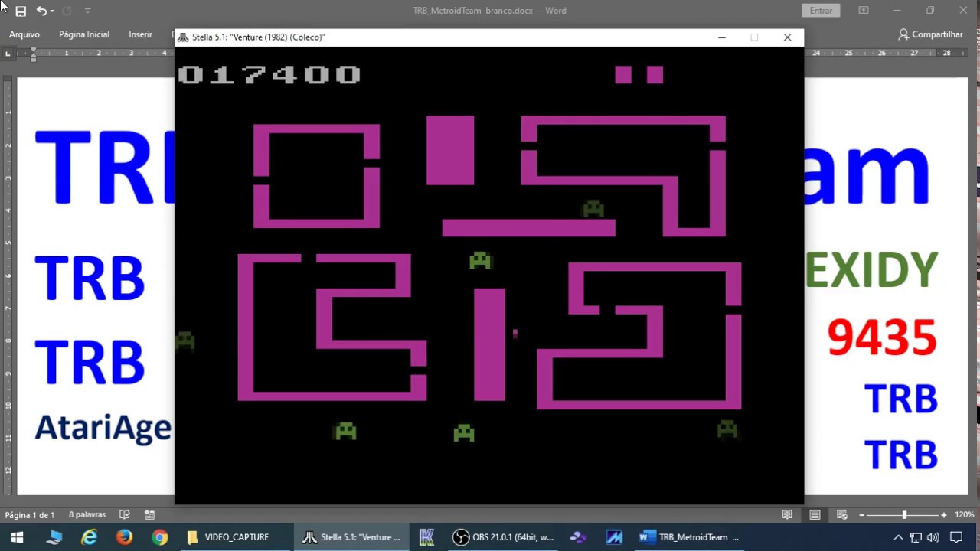Open the VIDEO_CAPTURE folder taskbar button
This screenshot has height=551, width=980.
(229, 537)
